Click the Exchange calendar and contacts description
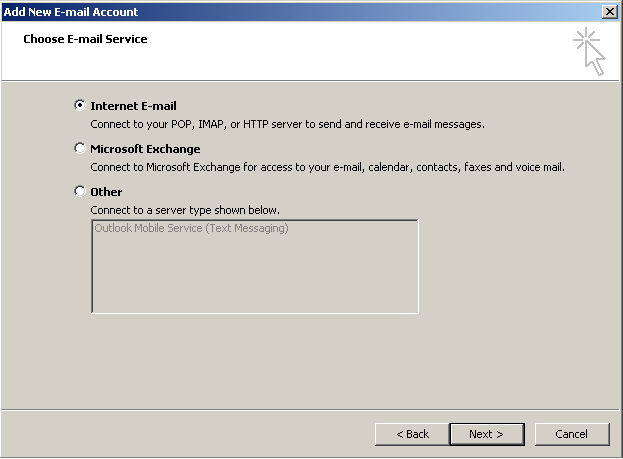Viewport: 623px width, 459px height. click(x=327, y=167)
